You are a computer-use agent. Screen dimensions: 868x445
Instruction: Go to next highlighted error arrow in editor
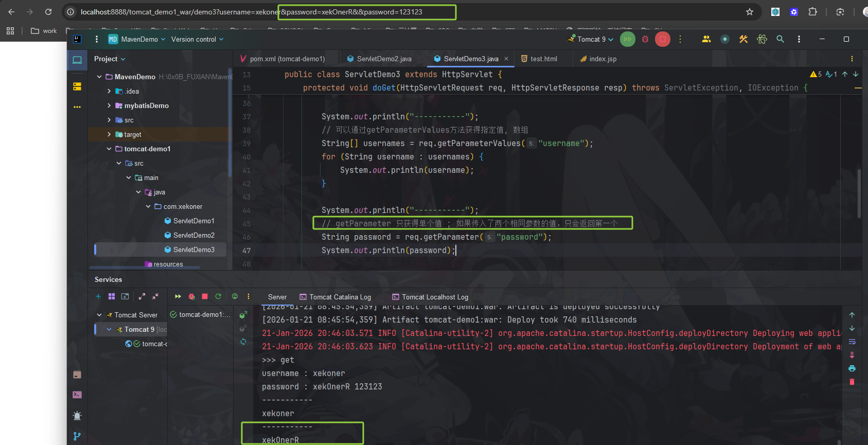click(856, 74)
